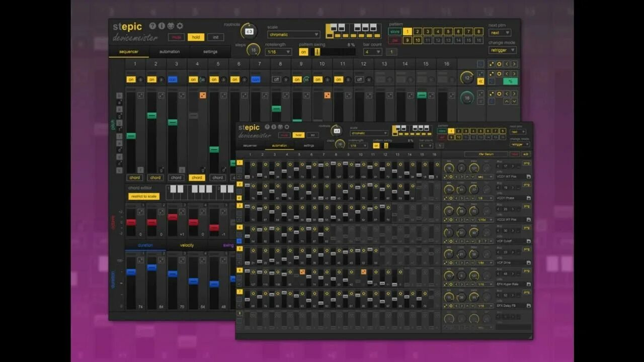The height and width of the screenshot is (362, 644).
Task: Open the bar count dropdown in sequencer window
Action: (x=373, y=52)
